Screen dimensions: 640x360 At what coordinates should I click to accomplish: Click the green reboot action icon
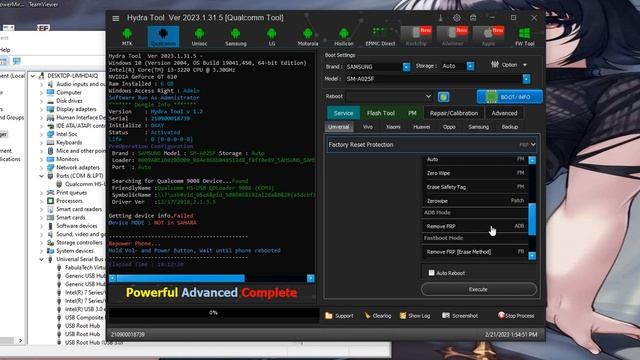444,97
